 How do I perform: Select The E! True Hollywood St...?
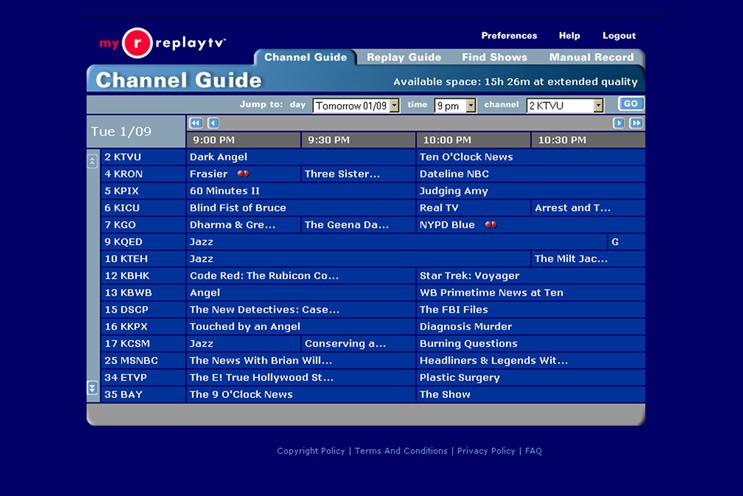[x=300, y=378]
